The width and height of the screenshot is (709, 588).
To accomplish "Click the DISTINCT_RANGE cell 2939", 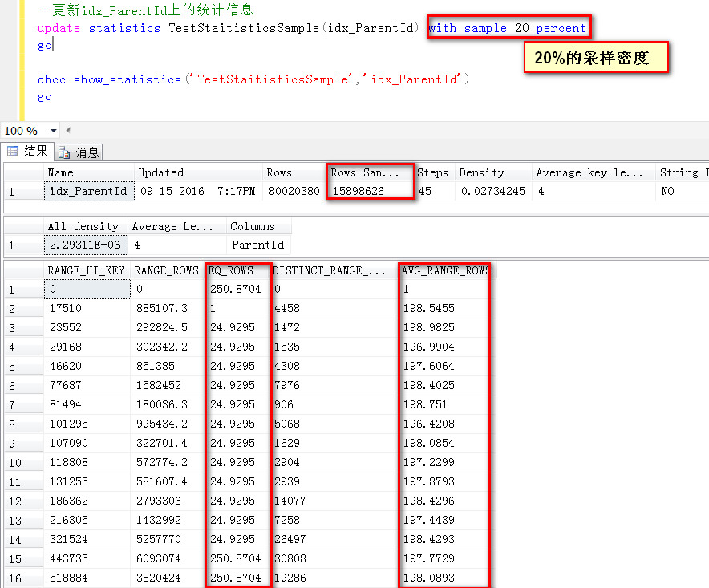I will pyautogui.click(x=334, y=481).
